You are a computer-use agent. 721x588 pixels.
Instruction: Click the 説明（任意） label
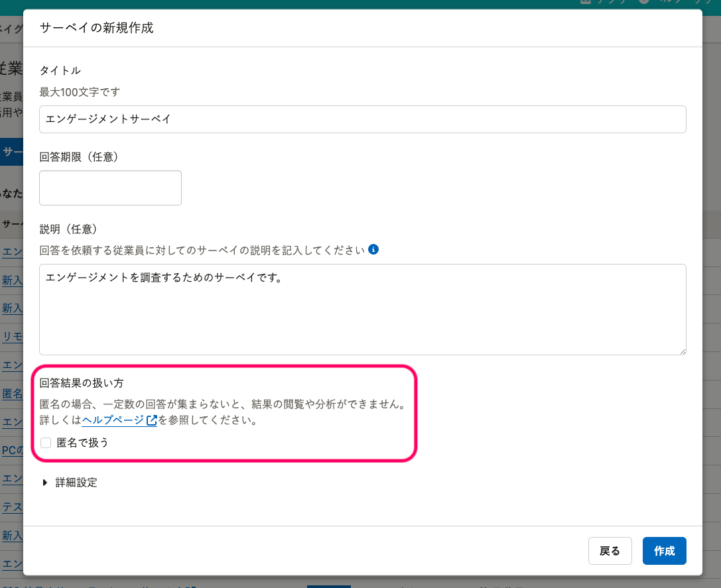coord(68,229)
